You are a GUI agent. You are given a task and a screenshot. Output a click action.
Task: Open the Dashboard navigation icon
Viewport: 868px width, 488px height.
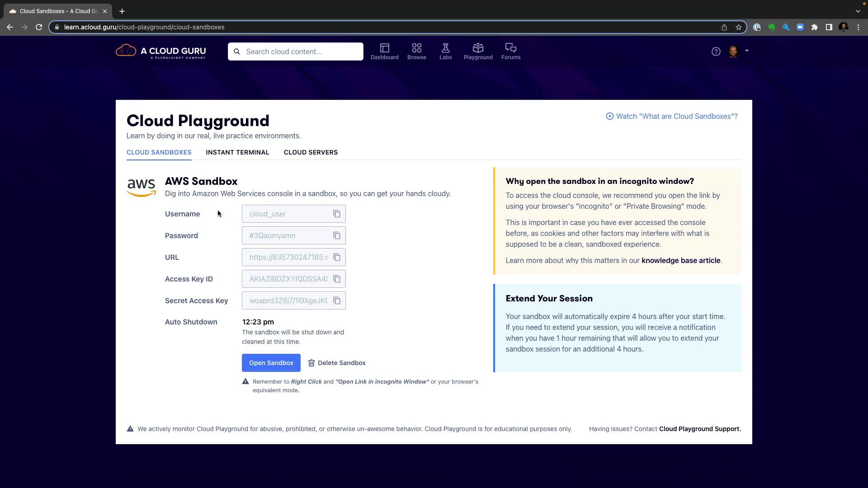coord(384,52)
